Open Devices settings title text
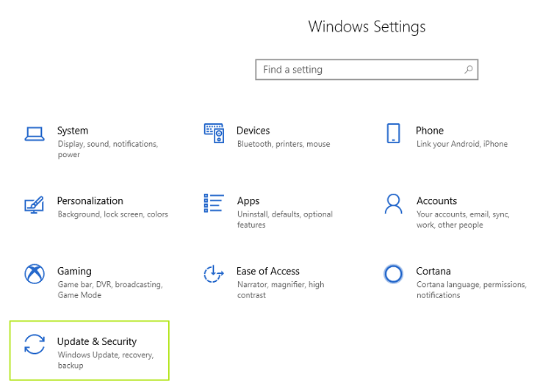The image size is (551, 392). tap(253, 131)
